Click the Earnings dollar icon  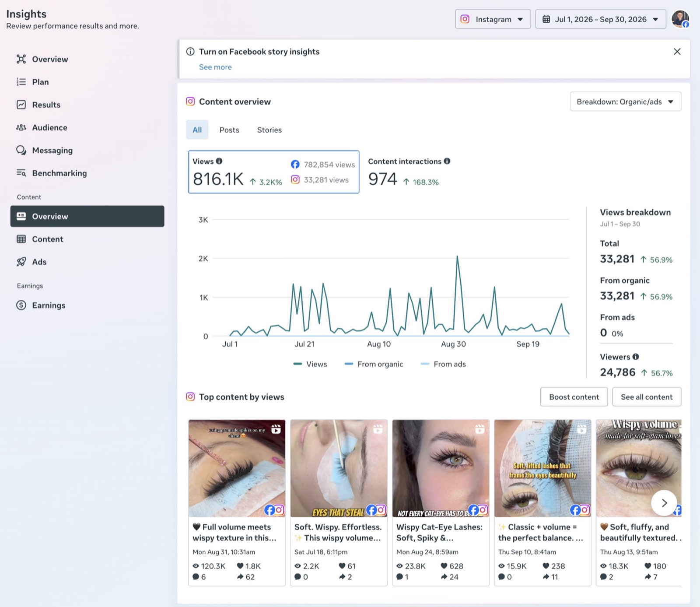(21, 305)
